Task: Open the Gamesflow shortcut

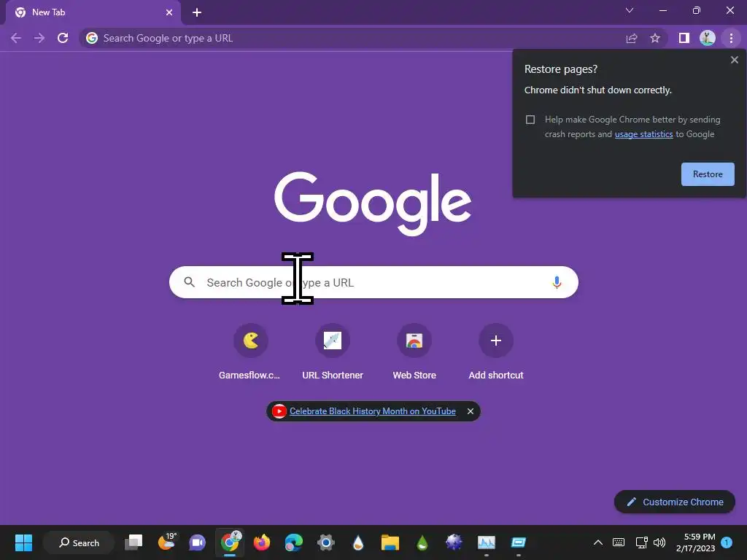Action: pos(251,352)
